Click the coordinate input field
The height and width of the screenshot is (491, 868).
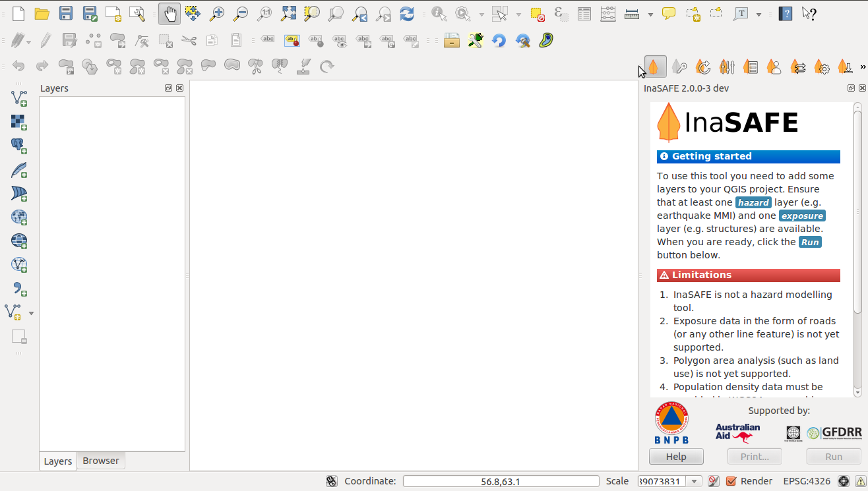(501, 482)
